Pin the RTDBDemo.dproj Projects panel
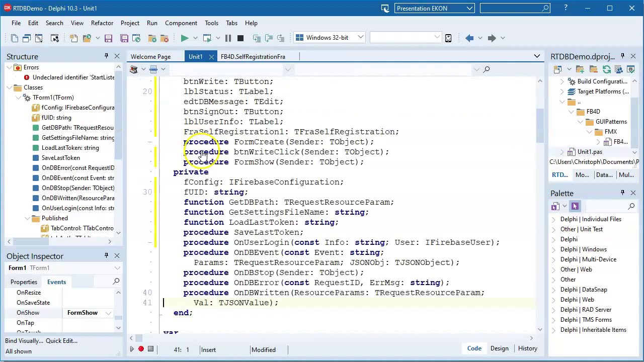 pos(622,56)
